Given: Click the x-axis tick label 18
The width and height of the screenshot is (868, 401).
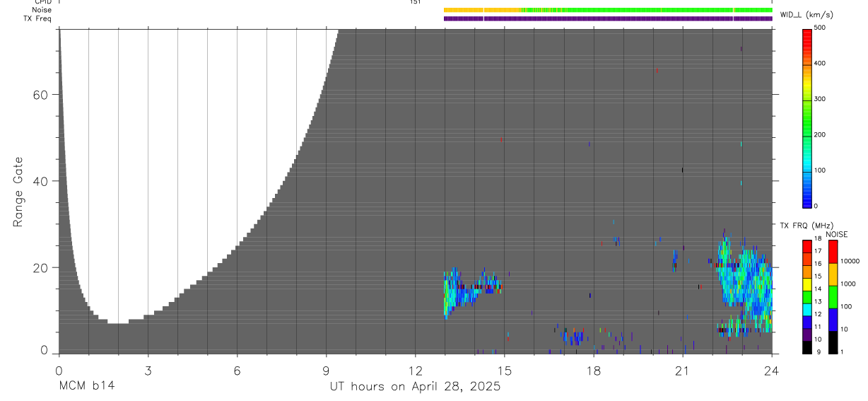Looking at the screenshot, I should click(594, 370).
